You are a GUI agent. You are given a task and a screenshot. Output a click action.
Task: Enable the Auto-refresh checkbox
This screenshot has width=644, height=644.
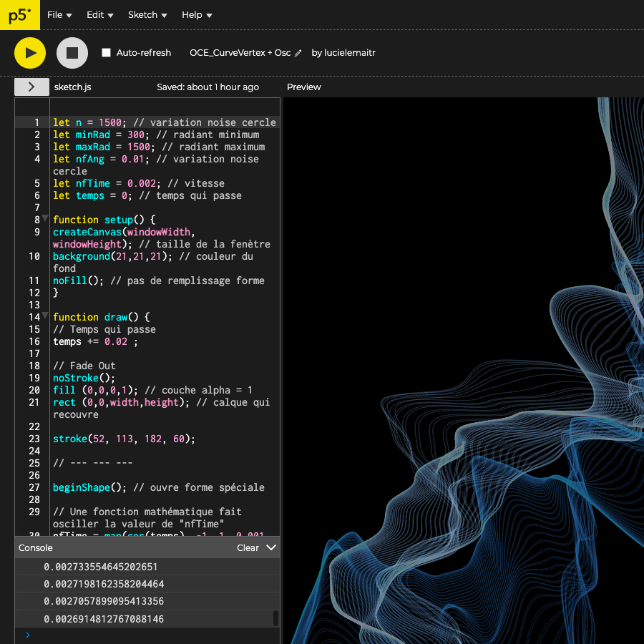point(107,53)
